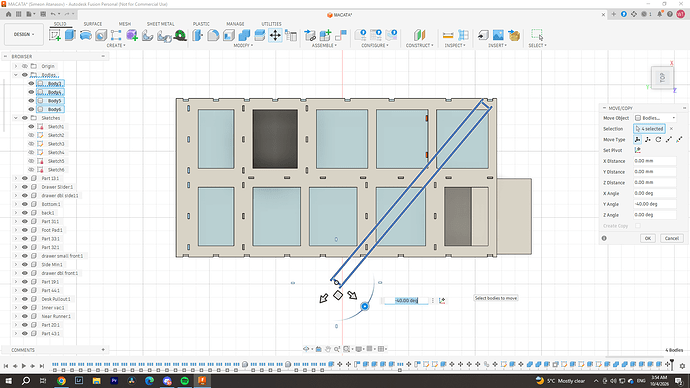Viewport: 690px width, 388px height.
Task: Hide Body3 using its eye icon
Action: (x=31, y=84)
